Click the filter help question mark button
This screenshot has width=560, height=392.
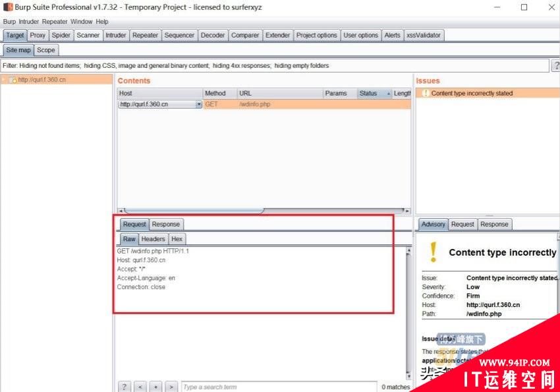point(555,66)
